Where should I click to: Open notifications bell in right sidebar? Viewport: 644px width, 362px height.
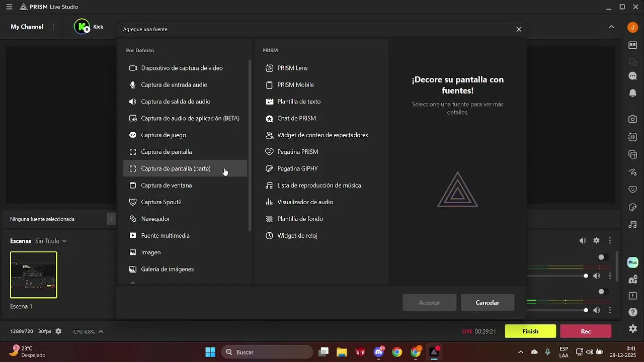(633, 94)
